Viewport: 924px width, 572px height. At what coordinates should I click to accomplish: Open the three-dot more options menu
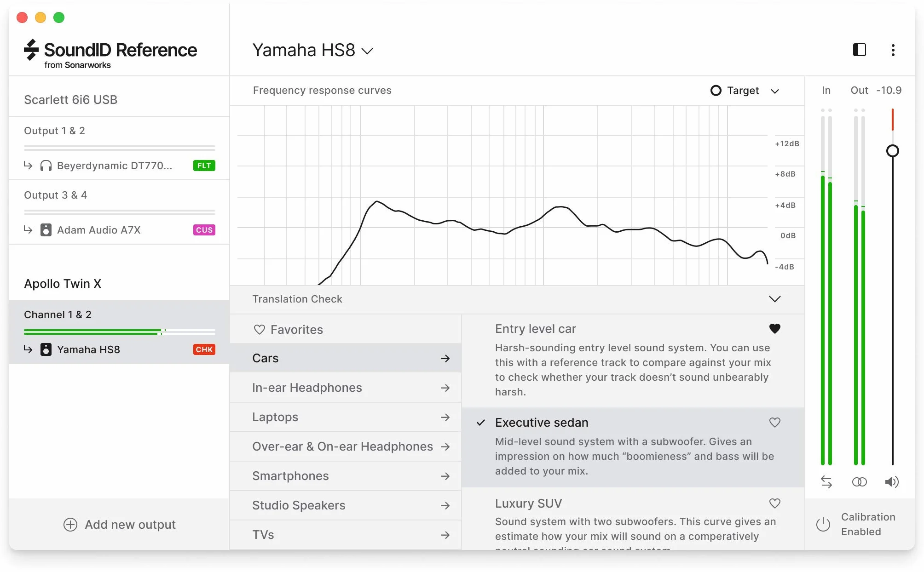click(x=893, y=50)
